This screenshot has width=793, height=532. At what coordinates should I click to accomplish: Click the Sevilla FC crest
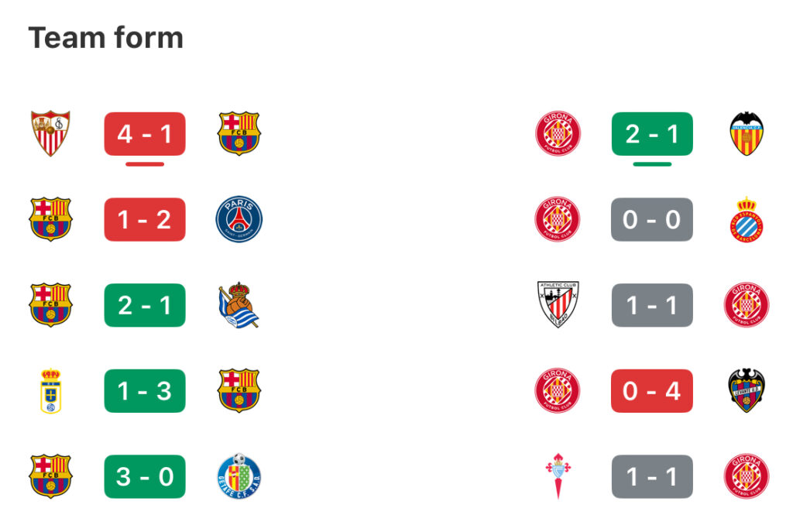point(50,133)
